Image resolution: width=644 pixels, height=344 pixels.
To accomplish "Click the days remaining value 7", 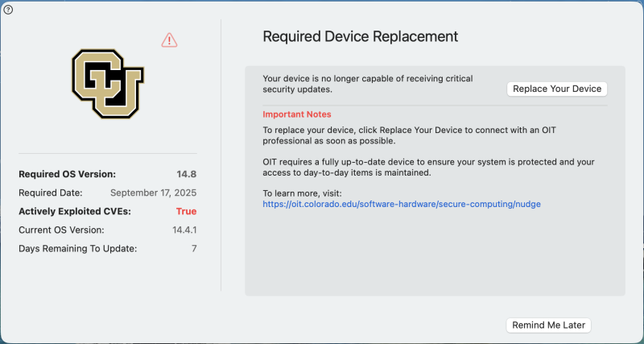I will [x=194, y=249].
